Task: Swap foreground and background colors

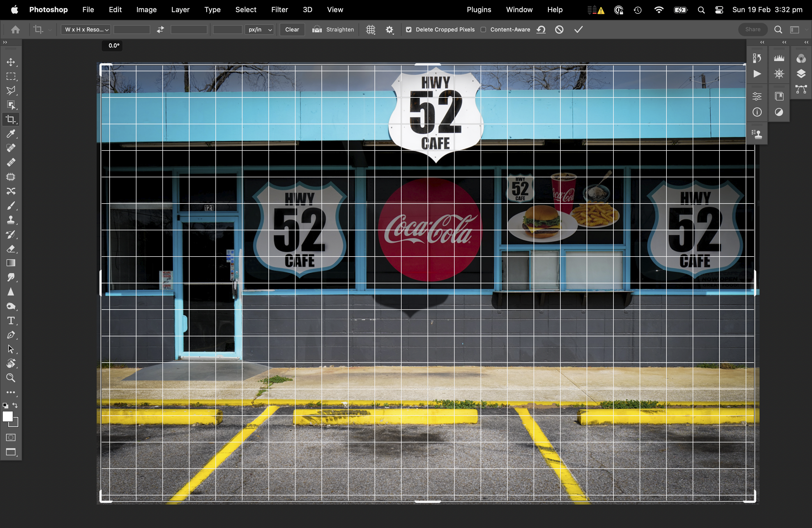Action: [15, 406]
